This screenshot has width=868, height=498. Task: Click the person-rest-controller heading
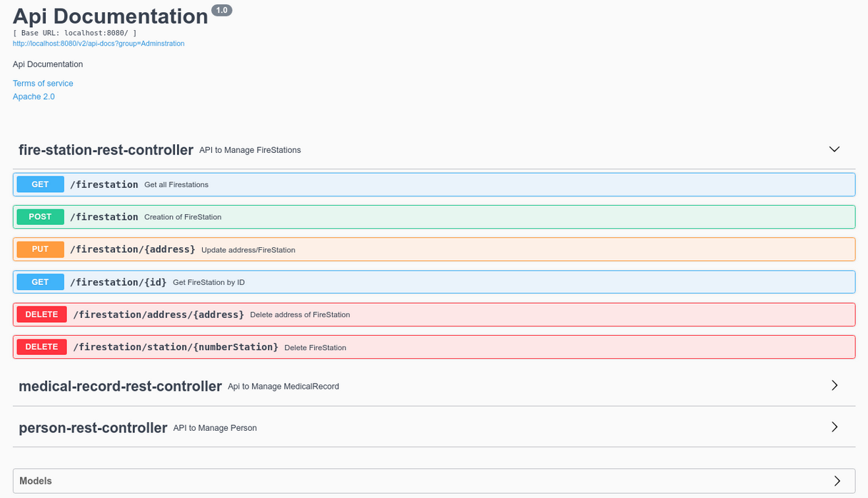tap(93, 428)
